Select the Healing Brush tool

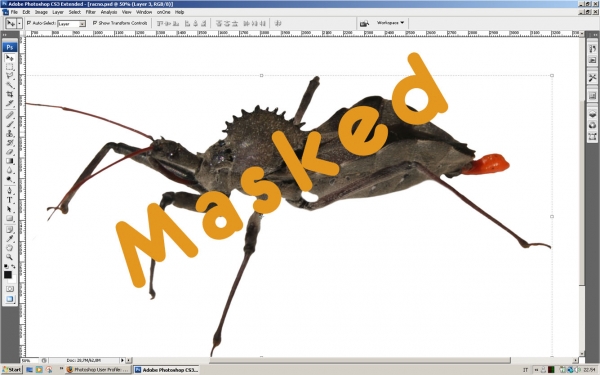10,115
